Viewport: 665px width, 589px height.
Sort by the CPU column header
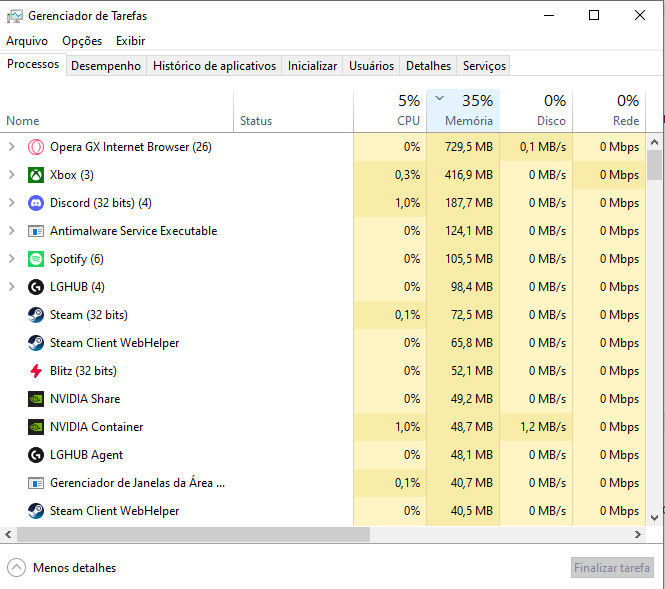(390, 112)
